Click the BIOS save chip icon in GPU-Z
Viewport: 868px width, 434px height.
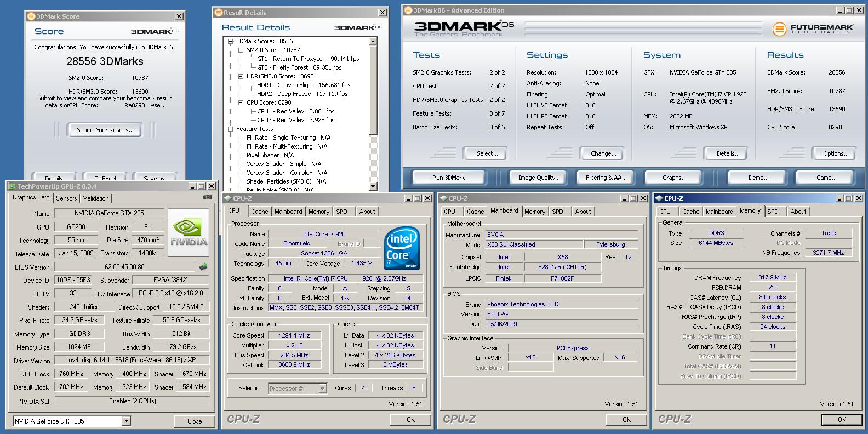(203, 267)
